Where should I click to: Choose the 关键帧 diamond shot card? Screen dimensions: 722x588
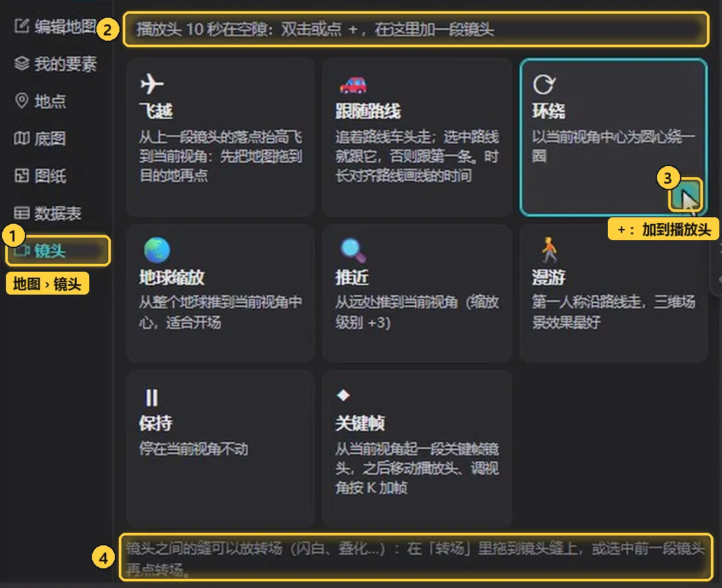point(417,448)
